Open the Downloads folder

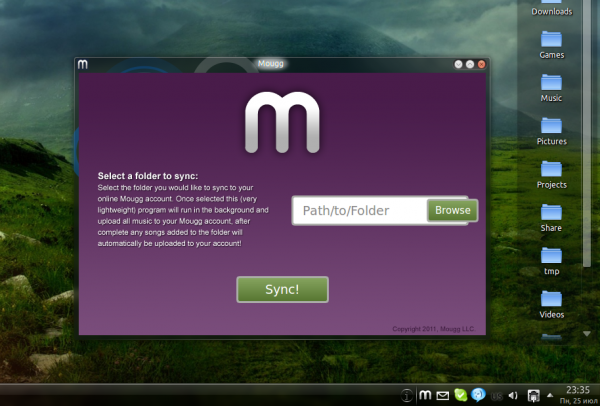(551, 8)
